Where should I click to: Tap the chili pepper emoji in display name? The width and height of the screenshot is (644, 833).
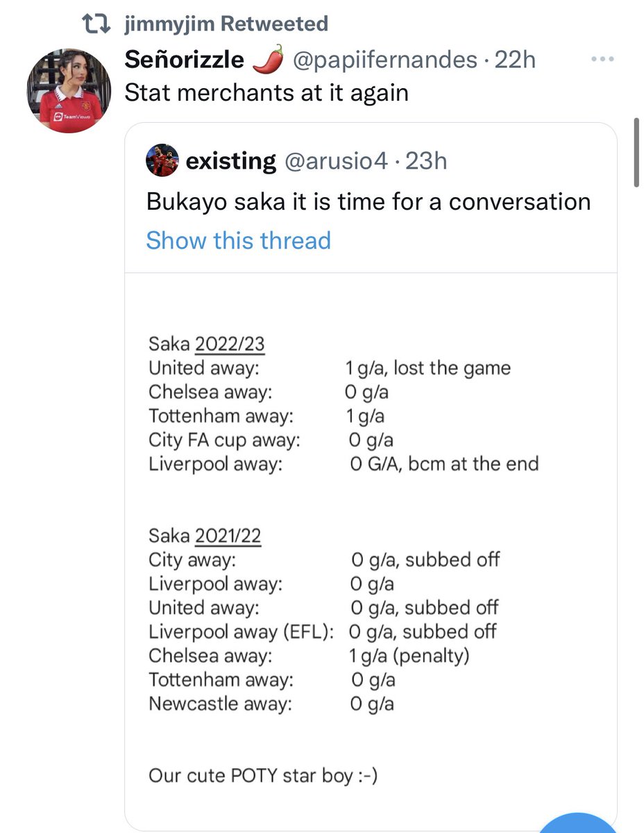click(267, 60)
